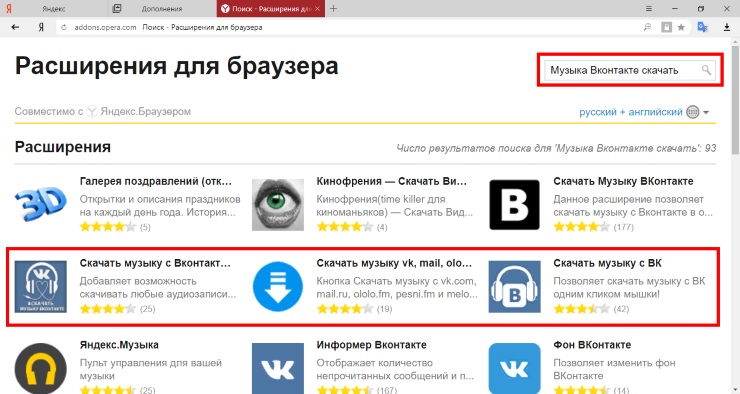Click description 'Позволяет скачать музыку с ВК'
Viewport: 740px width, 394px height.
629,281
